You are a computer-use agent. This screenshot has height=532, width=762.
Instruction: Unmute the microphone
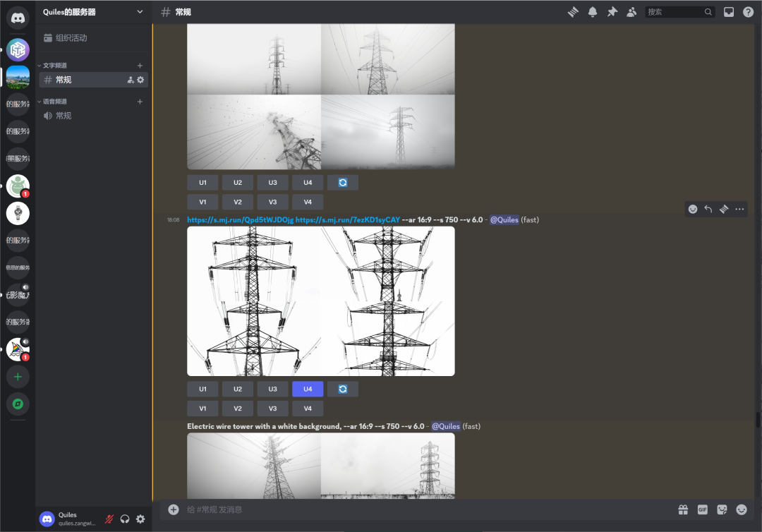tap(109, 519)
